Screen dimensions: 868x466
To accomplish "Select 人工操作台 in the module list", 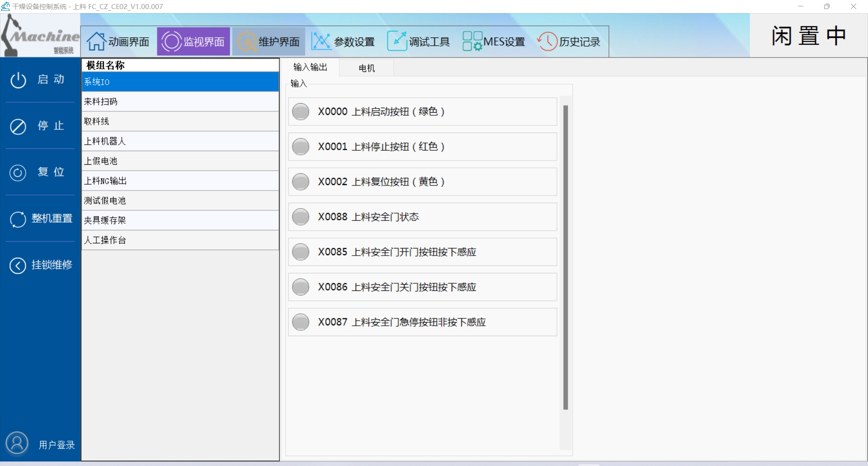I will tap(180, 240).
